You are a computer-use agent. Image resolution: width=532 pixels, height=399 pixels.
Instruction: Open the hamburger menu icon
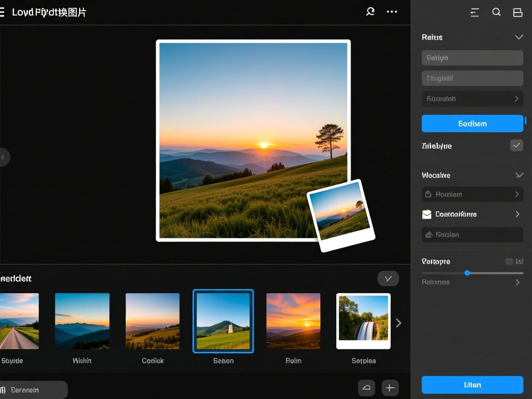click(2, 12)
